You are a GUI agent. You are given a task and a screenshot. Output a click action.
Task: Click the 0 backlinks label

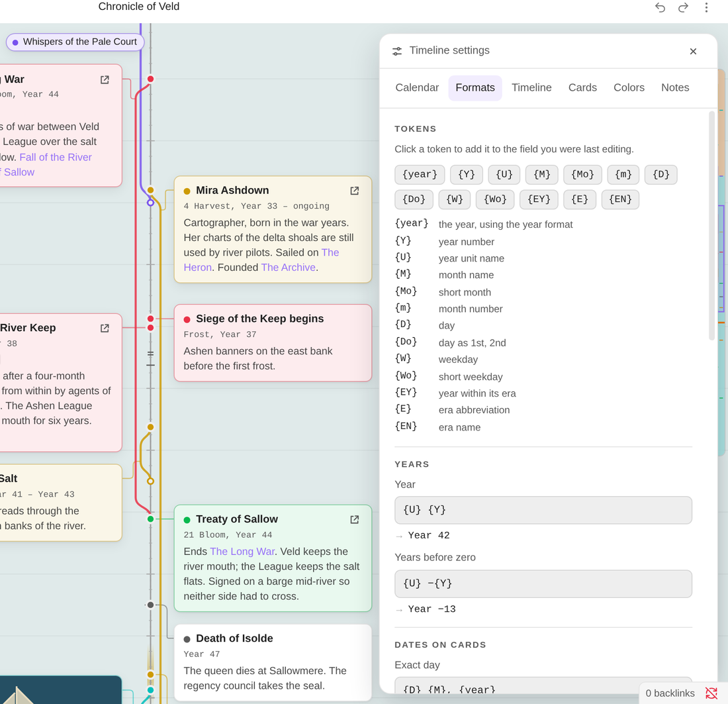(x=670, y=693)
